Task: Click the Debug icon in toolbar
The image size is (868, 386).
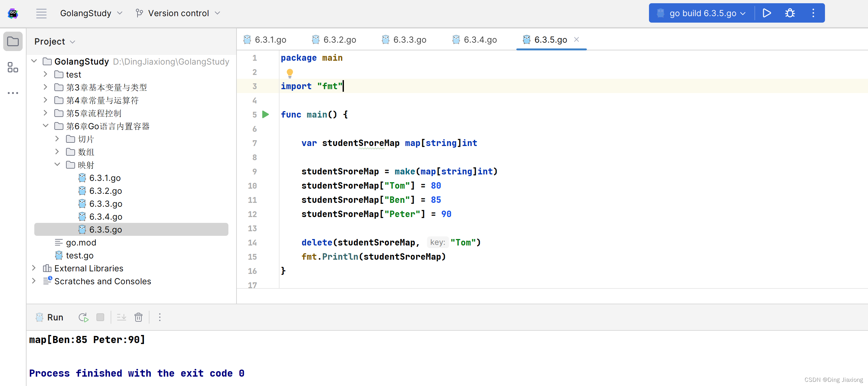Action: (789, 13)
